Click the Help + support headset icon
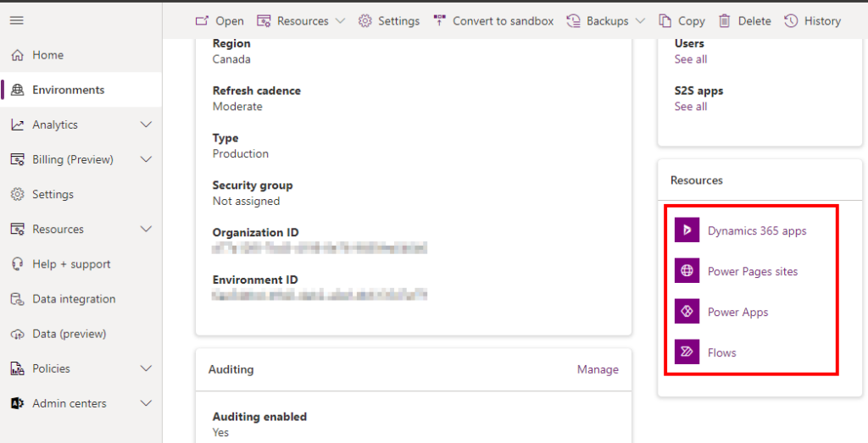The width and height of the screenshot is (868, 443). (x=18, y=264)
